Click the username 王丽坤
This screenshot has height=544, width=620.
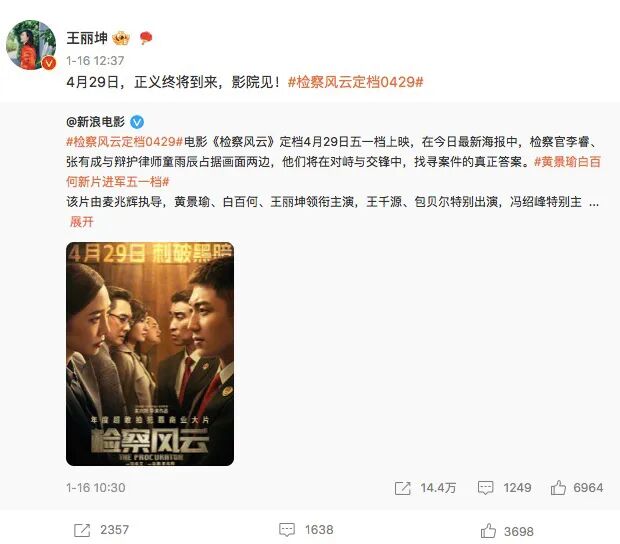pyautogui.click(x=87, y=38)
